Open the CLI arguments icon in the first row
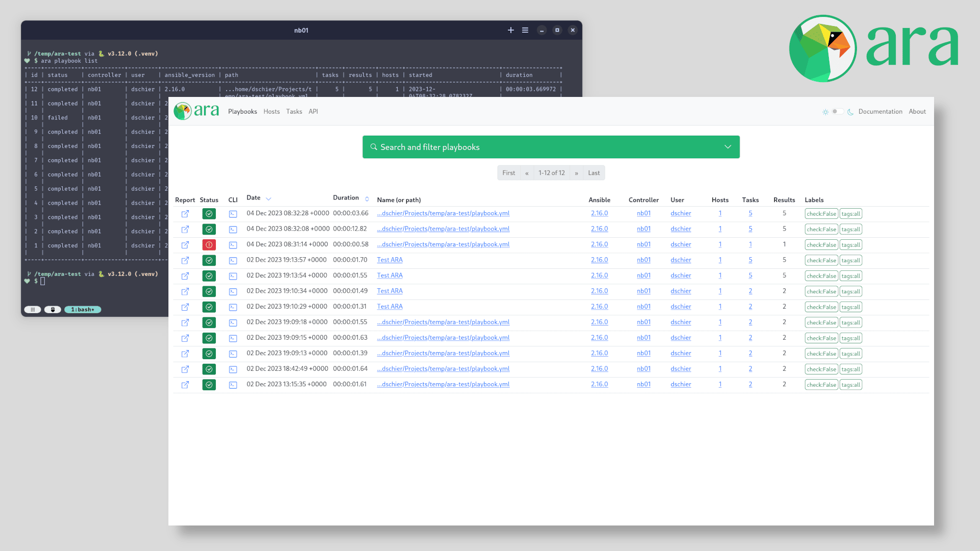The height and width of the screenshot is (551, 980). (233, 213)
